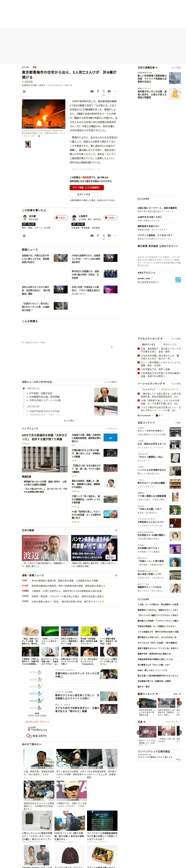Click the red arrow beside アクセスランキング
This screenshot has height=868, width=186.
click(161, 339)
